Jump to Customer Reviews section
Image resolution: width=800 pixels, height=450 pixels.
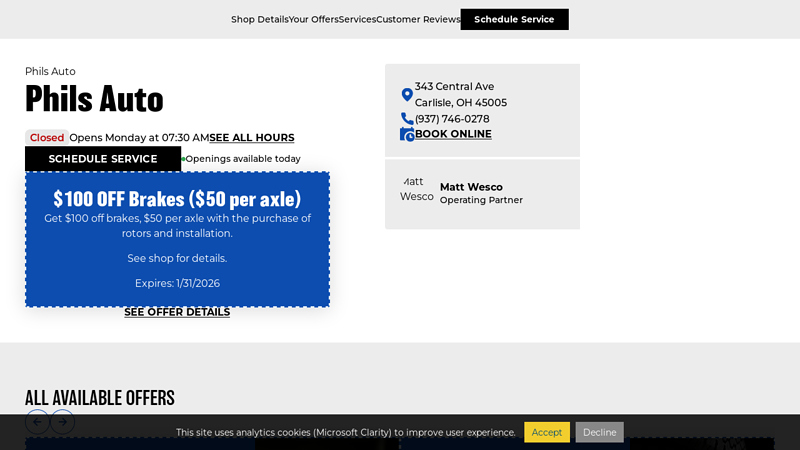(418, 19)
